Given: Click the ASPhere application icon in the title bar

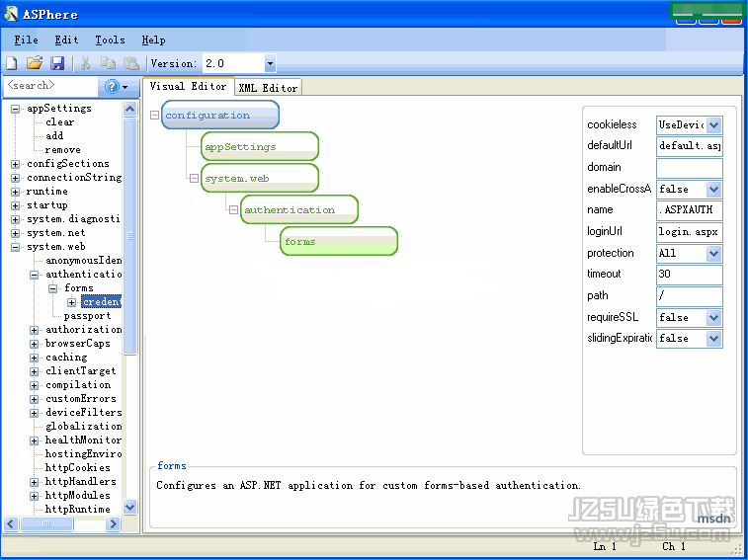Looking at the screenshot, I should [x=11, y=14].
